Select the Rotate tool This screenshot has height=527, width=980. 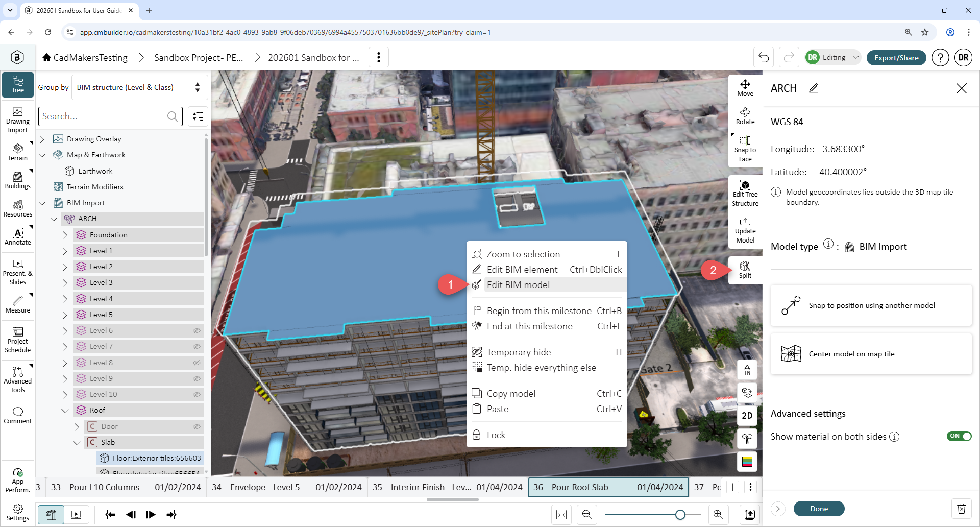(745, 116)
